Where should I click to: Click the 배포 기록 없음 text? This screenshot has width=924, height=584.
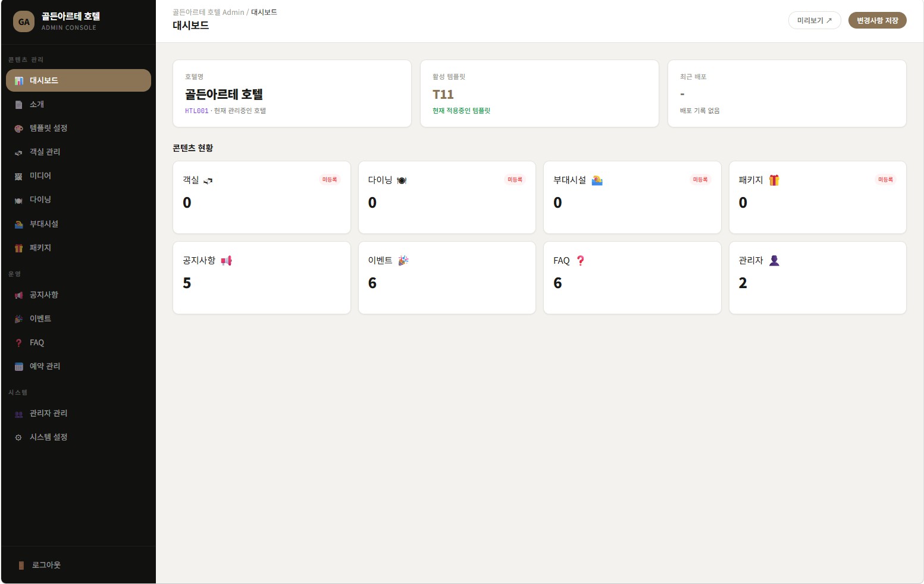(x=700, y=111)
